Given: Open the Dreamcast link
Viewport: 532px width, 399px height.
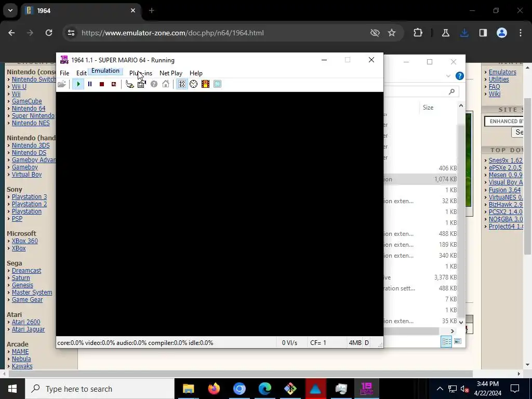Looking at the screenshot, I should click(x=26, y=270).
